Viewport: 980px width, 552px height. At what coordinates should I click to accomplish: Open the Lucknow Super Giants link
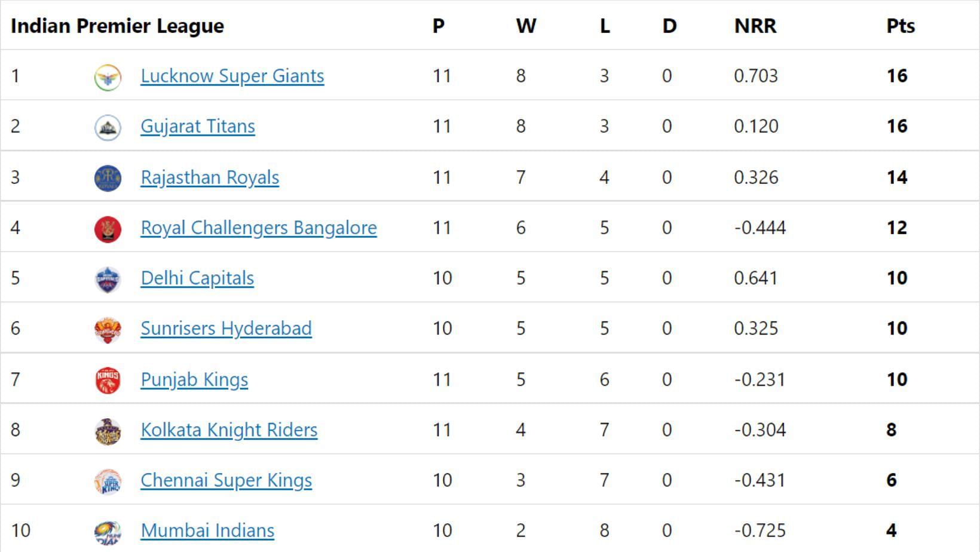click(232, 76)
